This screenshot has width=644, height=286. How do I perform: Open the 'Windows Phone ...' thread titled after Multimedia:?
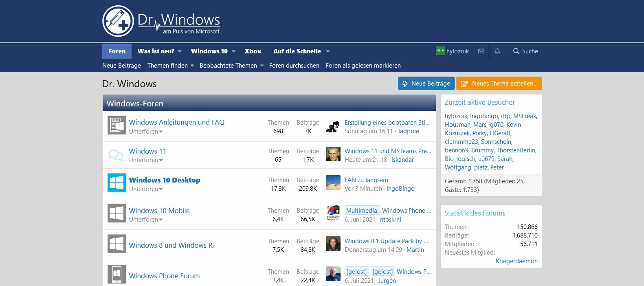point(407,211)
